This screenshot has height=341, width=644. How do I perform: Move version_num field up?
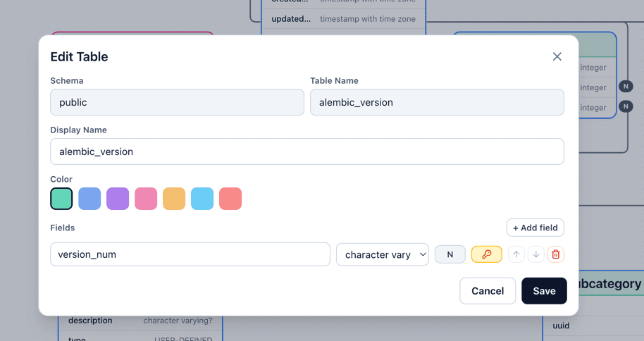(516, 254)
